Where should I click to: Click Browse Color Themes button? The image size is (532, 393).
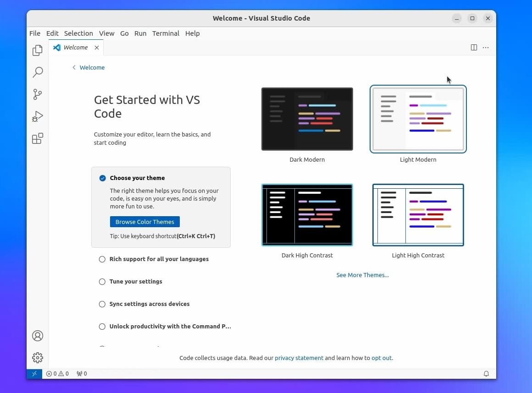click(x=144, y=222)
